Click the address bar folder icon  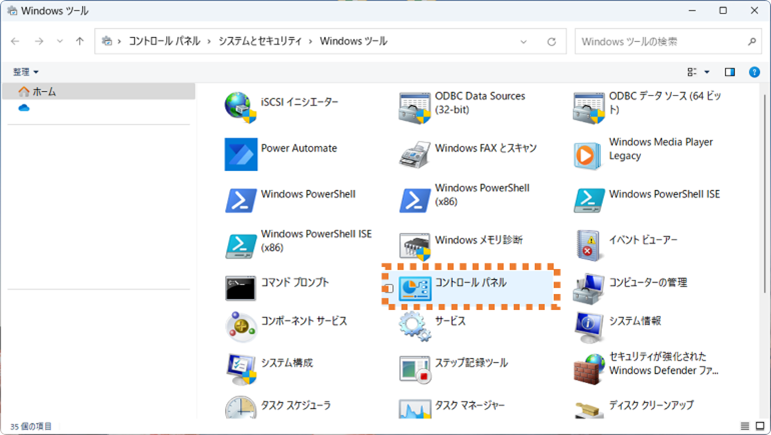pyautogui.click(x=107, y=41)
